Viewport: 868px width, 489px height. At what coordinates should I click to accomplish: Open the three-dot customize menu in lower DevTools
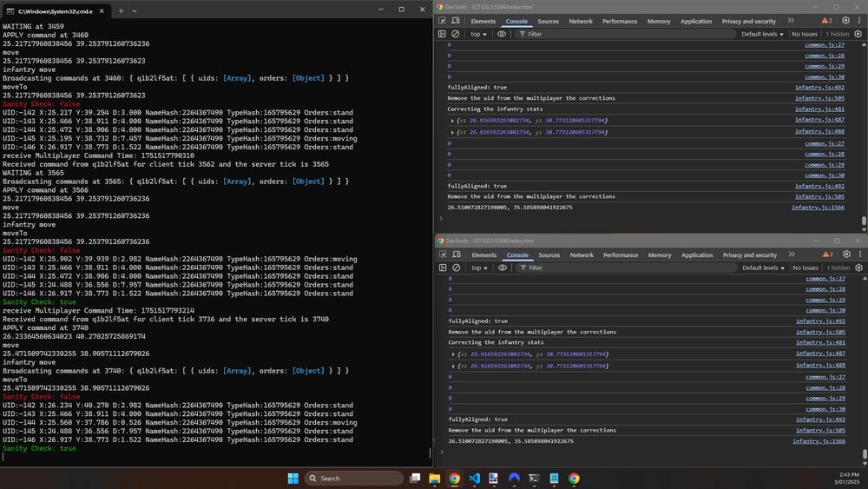(860, 254)
